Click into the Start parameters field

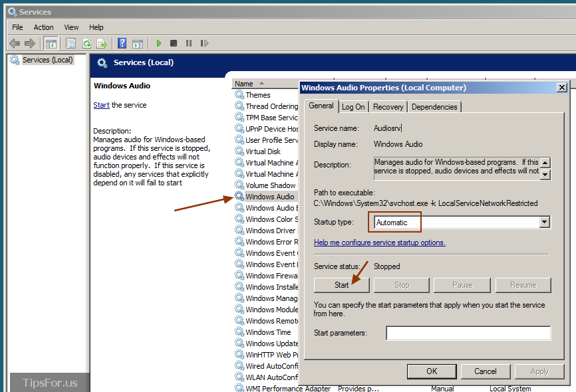[x=468, y=333]
